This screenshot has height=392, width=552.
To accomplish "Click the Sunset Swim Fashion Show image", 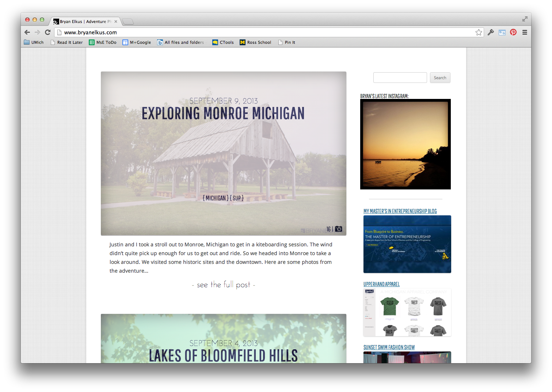I will click(407, 357).
